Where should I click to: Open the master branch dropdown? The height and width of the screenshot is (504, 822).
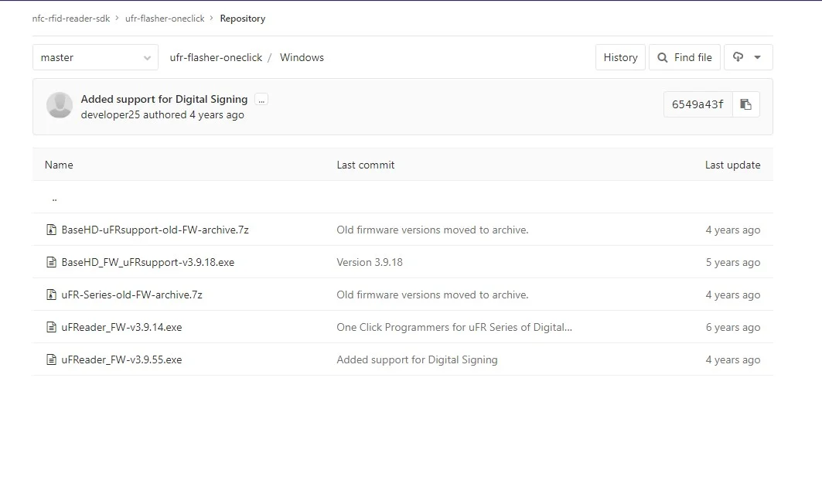[x=95, y=57]
